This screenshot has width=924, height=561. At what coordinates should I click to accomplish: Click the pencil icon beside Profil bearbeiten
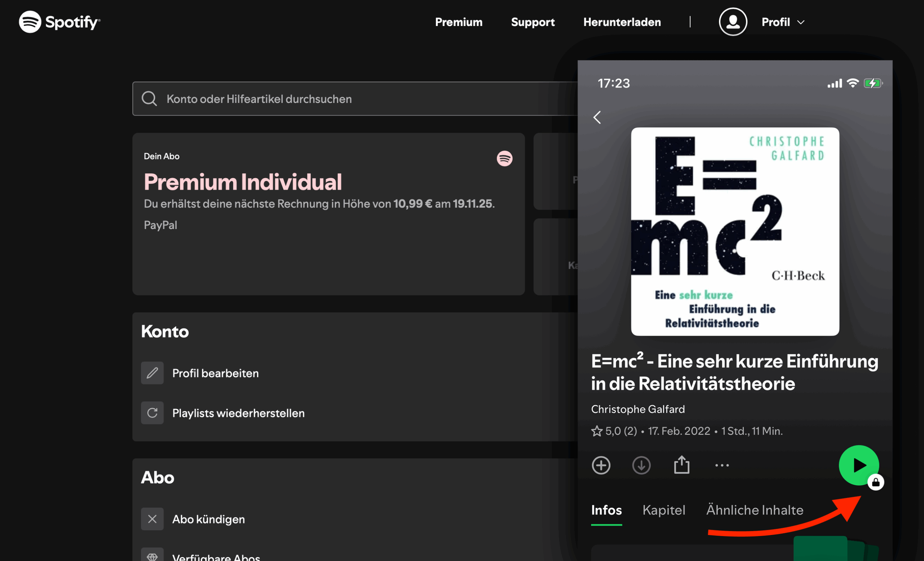click(x=152, y=373)
